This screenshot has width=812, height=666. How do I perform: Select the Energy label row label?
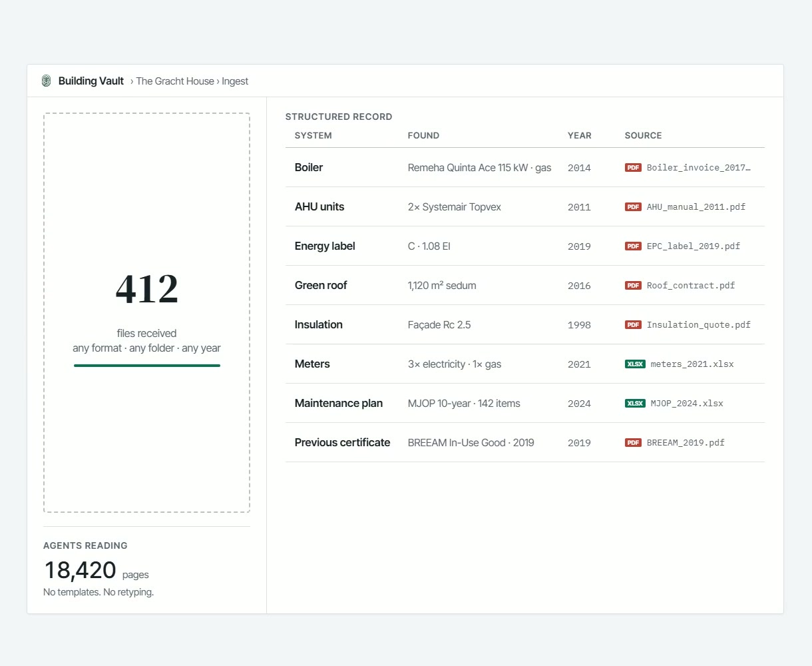point(325,246)
